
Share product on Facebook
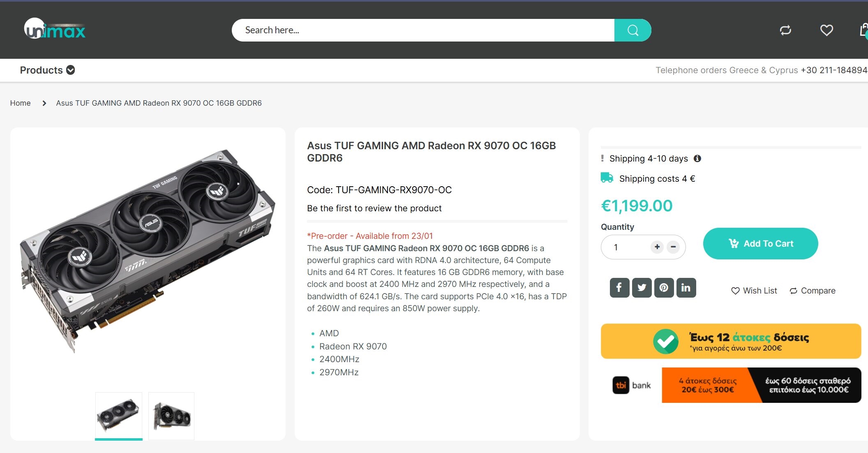pos(619,288)
